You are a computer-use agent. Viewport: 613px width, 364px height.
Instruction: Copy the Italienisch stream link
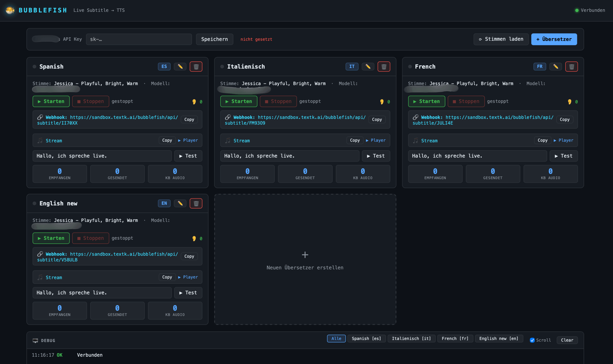click(x=355, y=140)
